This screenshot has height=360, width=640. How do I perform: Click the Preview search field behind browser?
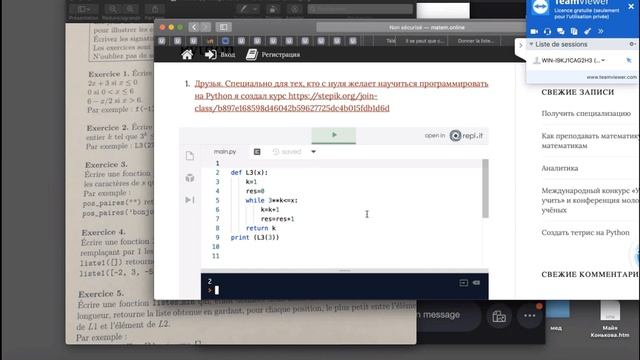pyautogui.click(x=360, y=9)
